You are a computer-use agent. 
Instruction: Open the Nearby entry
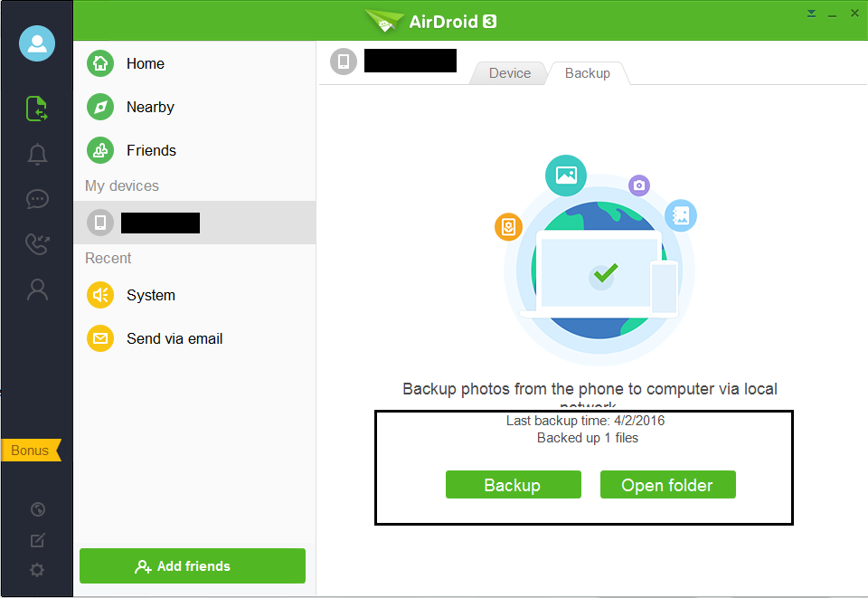click(x=150, y=107)
